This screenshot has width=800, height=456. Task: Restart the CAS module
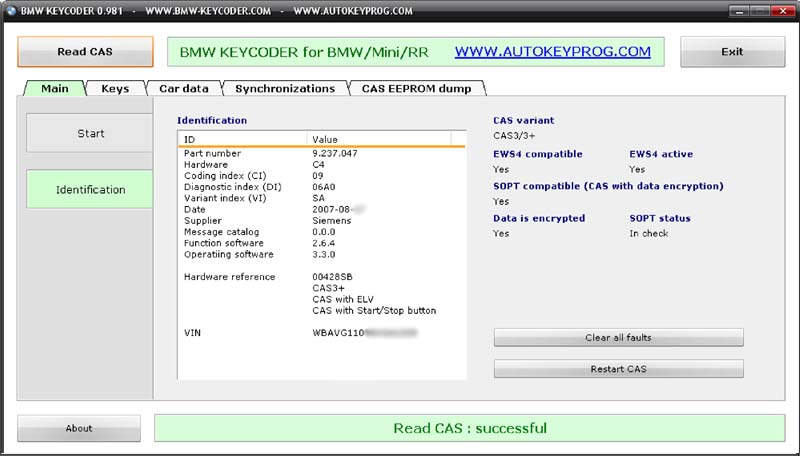618,369
